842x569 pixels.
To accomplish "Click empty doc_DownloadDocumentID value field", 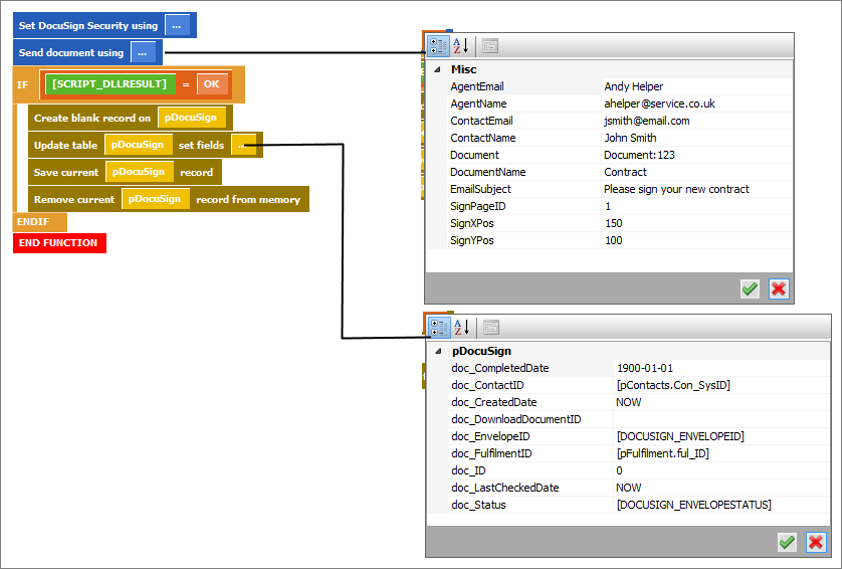I will pos(722,420).
